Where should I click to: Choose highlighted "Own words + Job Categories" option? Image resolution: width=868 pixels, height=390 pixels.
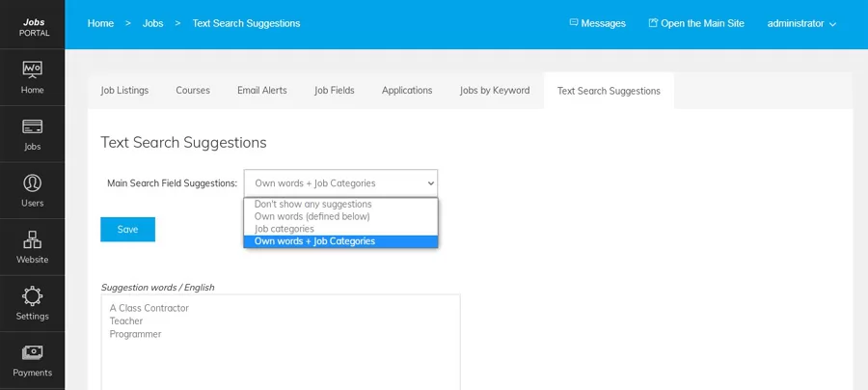tap(340, 241)
